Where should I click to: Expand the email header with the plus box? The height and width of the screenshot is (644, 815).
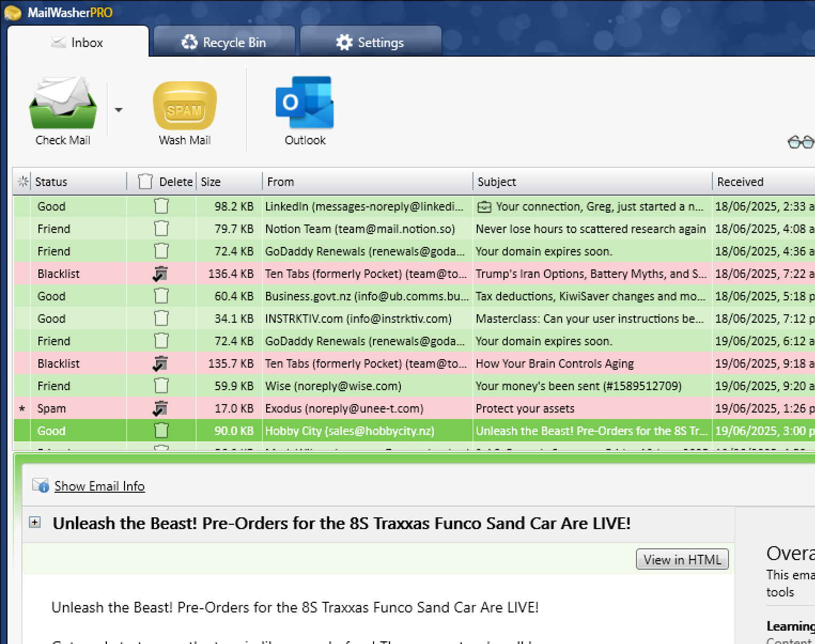coord(35,522)
